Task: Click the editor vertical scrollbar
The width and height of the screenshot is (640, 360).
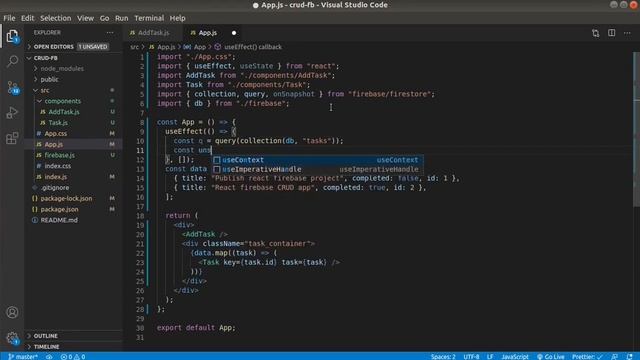Action: pyautogui.click(x=636, y=129)
